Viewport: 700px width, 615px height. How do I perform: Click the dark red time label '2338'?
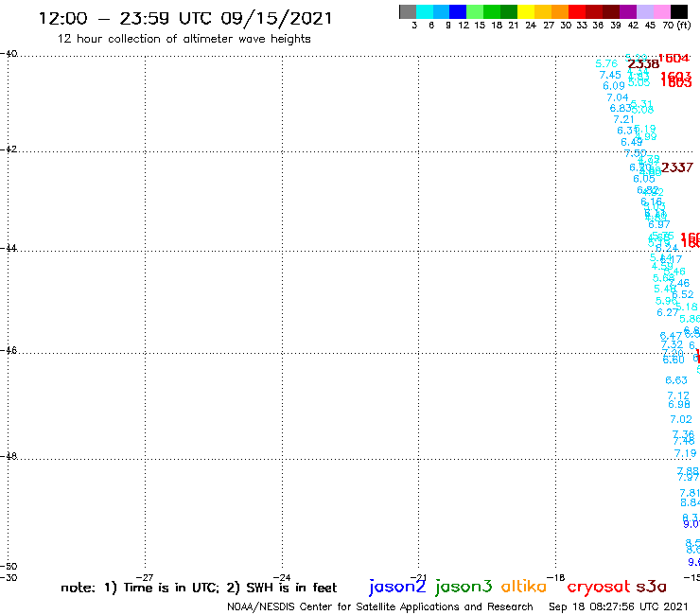(x=643, y=64)
